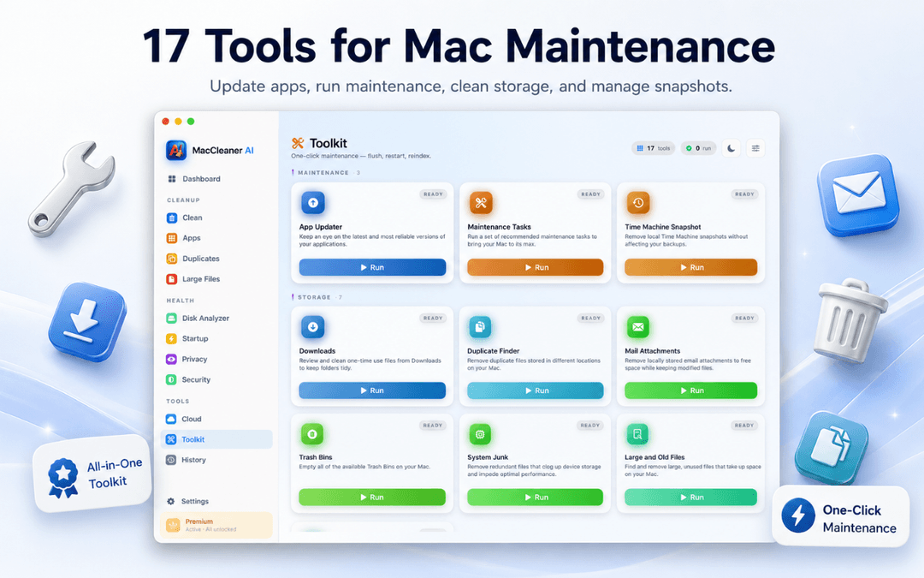Click the System Junk title text
Viewport: 924px width, 578px height.
[x=488, y=457]
